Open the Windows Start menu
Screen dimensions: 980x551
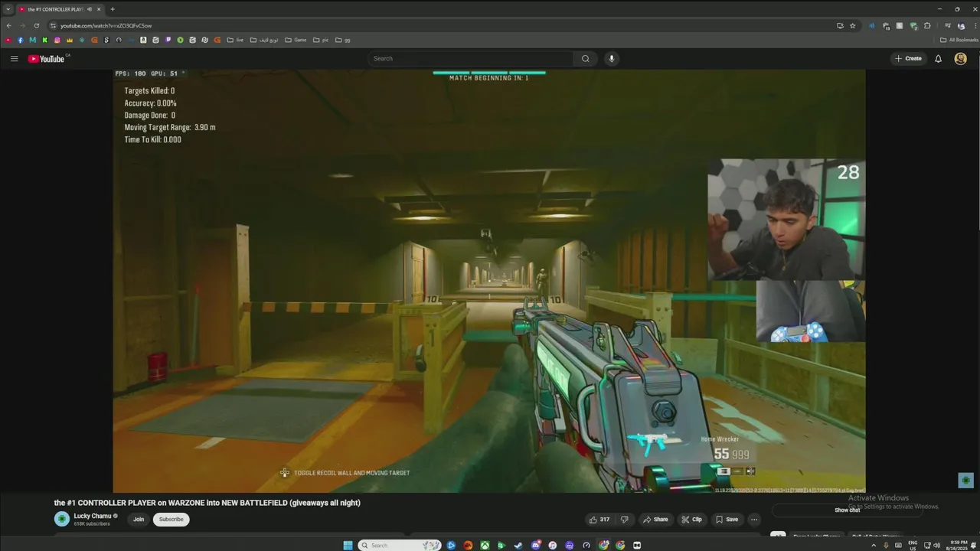pos(348,545)
